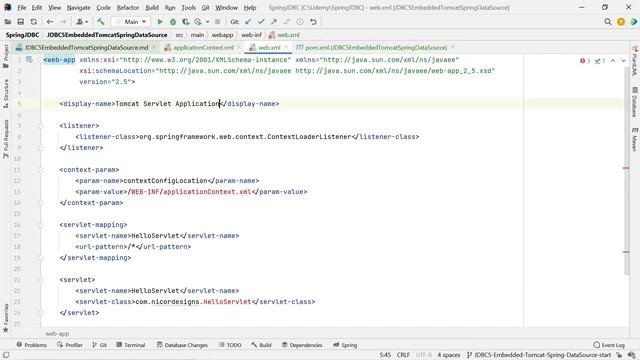
Task: Toggle tool windows quick access icon
Action: [x=6, y=355]
